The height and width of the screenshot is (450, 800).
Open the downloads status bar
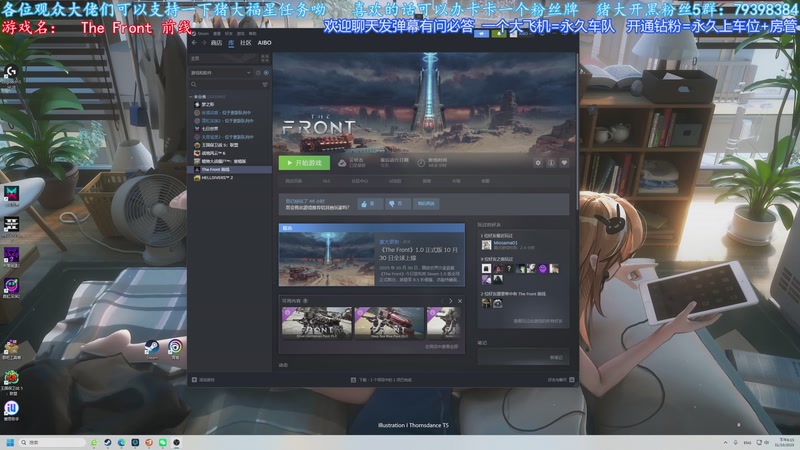(381, 380)
